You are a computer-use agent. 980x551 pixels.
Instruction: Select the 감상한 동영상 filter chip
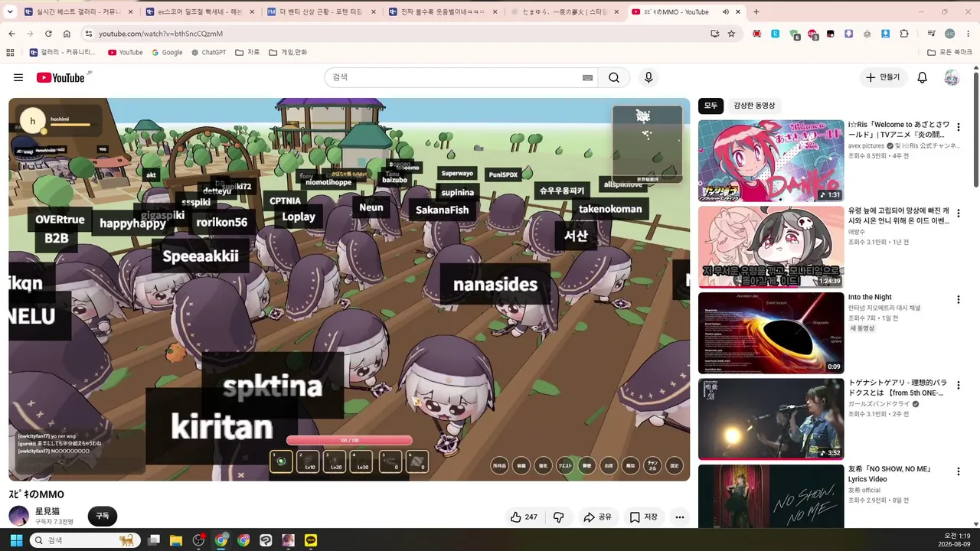click(754, 106)
